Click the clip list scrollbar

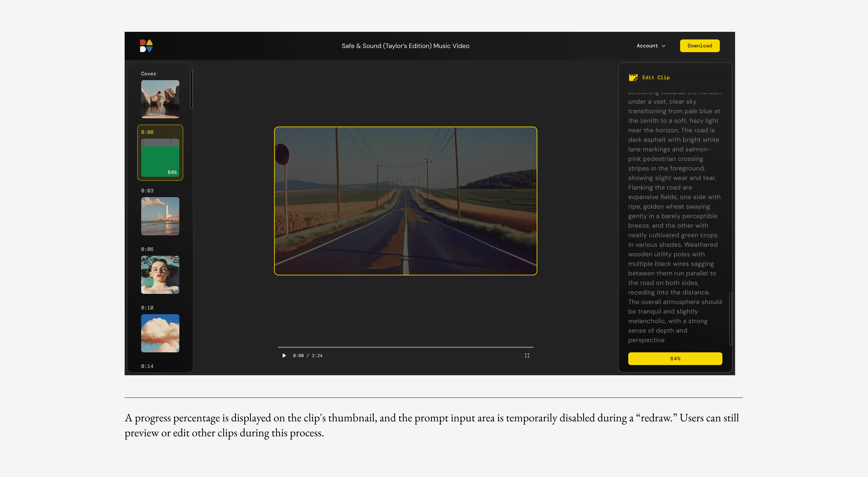pos(191,89)
